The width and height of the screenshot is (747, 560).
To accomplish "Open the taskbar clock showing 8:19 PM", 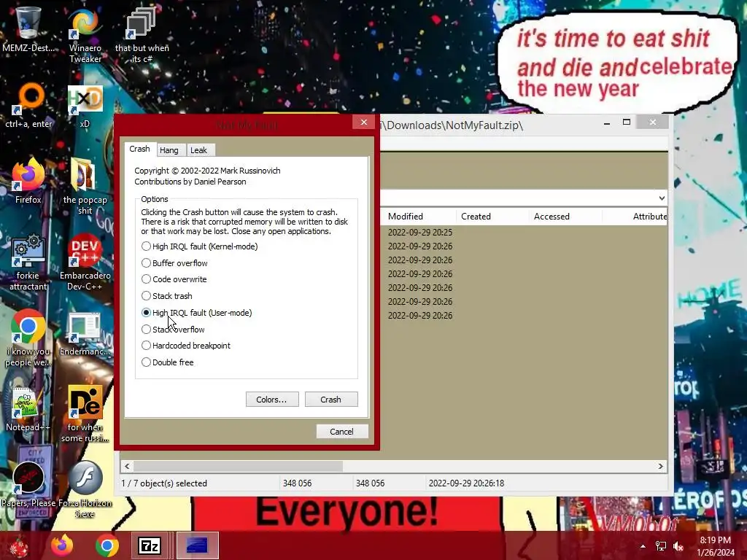I will 716,546.
